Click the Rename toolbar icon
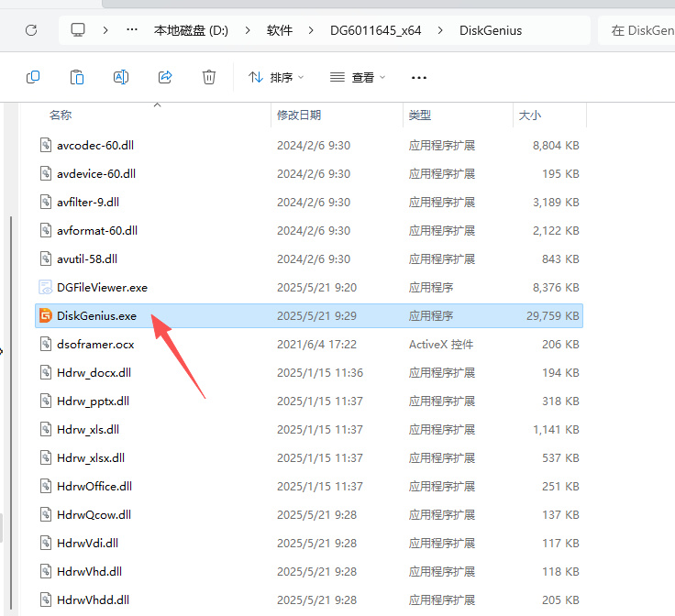The height and width of the screenshot is (616, 675). click(121, 77)
